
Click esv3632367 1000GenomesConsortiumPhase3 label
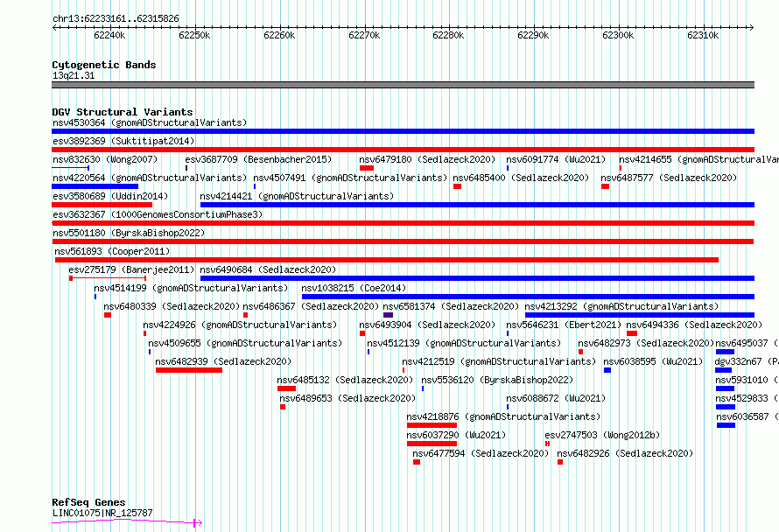[x=158, y=214]
